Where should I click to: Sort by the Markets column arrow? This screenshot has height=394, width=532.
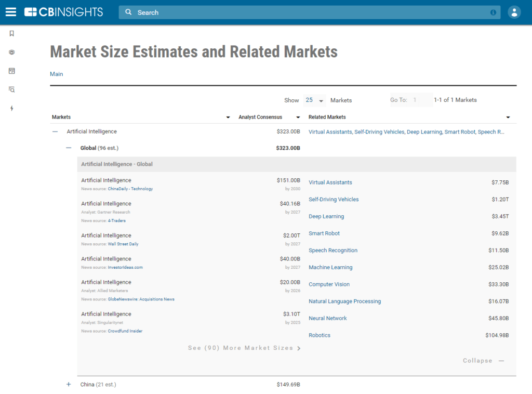point(228,117)
